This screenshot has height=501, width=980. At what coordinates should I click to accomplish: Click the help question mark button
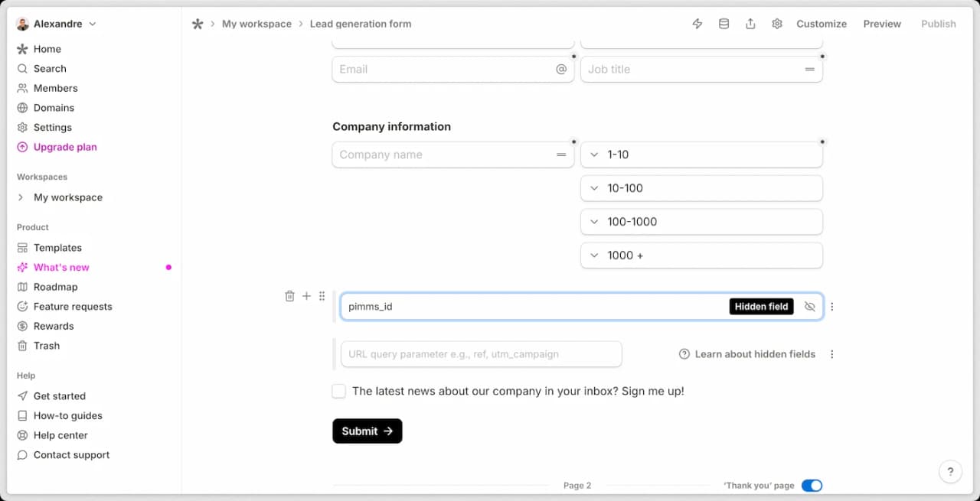click(950, 471)
